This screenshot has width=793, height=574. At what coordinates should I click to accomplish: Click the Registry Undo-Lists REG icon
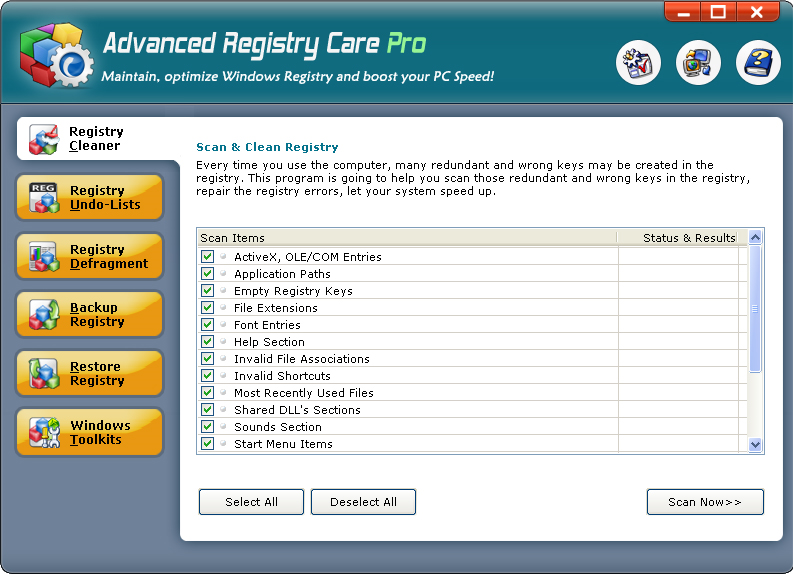click(x=44, y=198)
